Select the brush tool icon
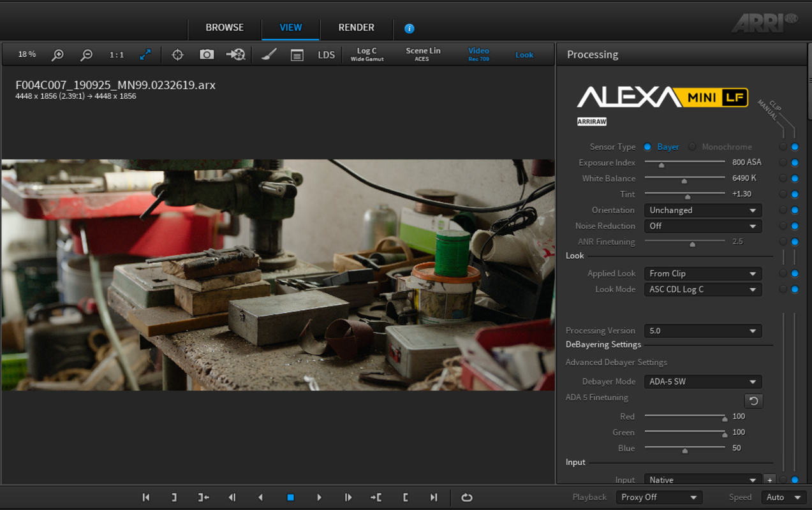This screenshot has width=812, height=510. point(269,55)
